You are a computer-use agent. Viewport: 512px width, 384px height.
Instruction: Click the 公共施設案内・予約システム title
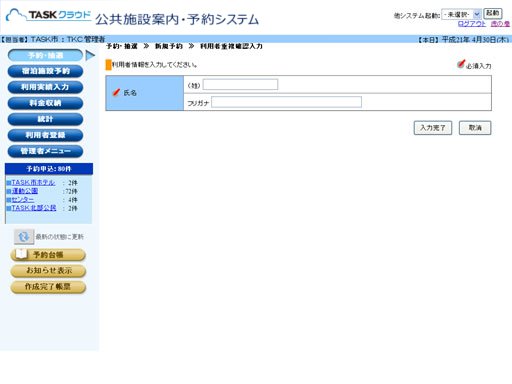click(x=177, y=19)
